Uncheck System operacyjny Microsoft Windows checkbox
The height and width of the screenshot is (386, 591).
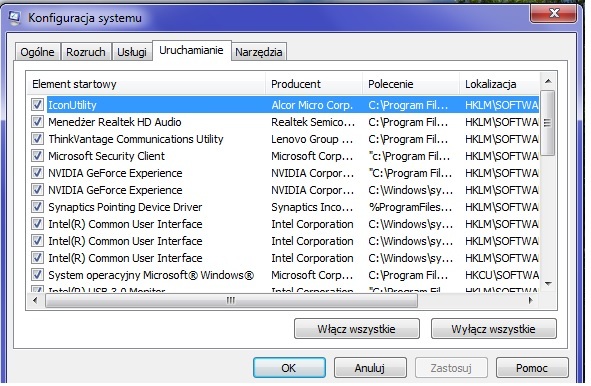[x=37, y=274]
